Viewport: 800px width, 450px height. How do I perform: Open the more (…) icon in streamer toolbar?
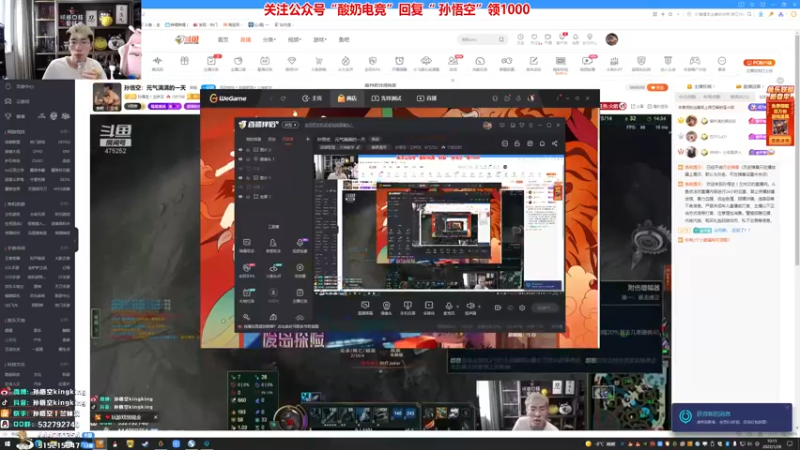(721, 61)
